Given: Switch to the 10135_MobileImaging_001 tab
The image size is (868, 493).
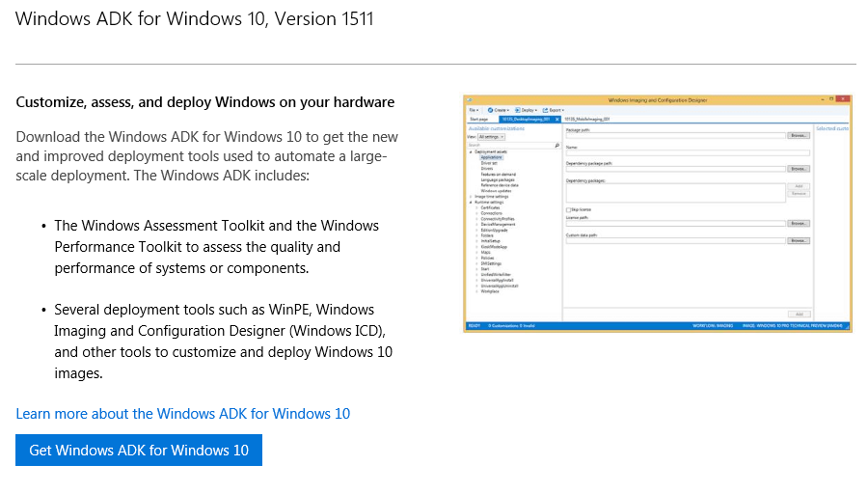Looking at the screenshot, I should click(x=586, y=120).
